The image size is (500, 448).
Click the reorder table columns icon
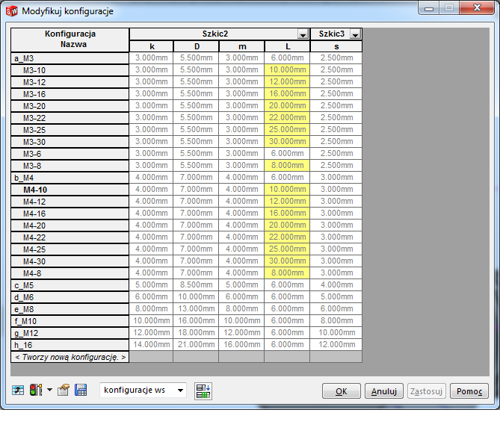[x=18, y=390]
